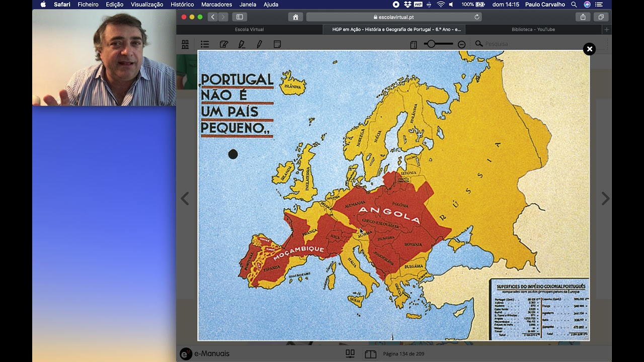Switch to two-page view icon

click(350, 354)
